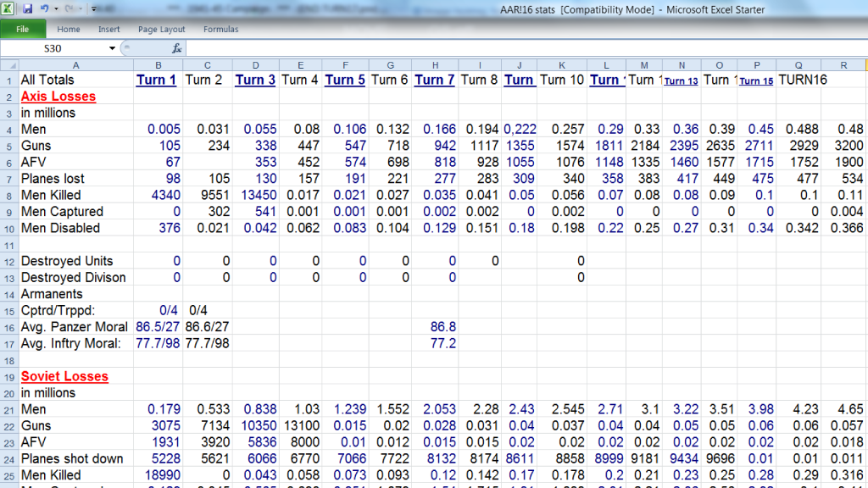Click the Select All corner triangle
This screenshot has height=488, width=868.
tap(8, 65)
